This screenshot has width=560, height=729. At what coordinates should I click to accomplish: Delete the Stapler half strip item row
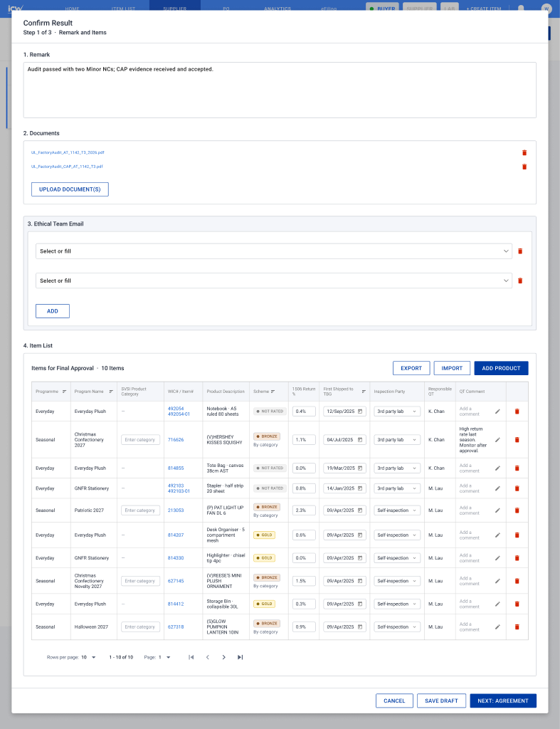(517, 488)
